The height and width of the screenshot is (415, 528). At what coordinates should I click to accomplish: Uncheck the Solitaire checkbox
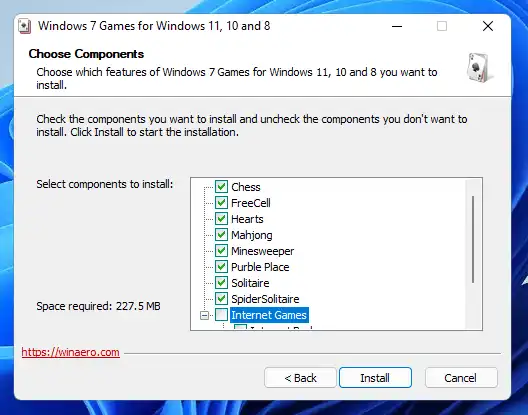pyautogui.click(x=221, y=283)
